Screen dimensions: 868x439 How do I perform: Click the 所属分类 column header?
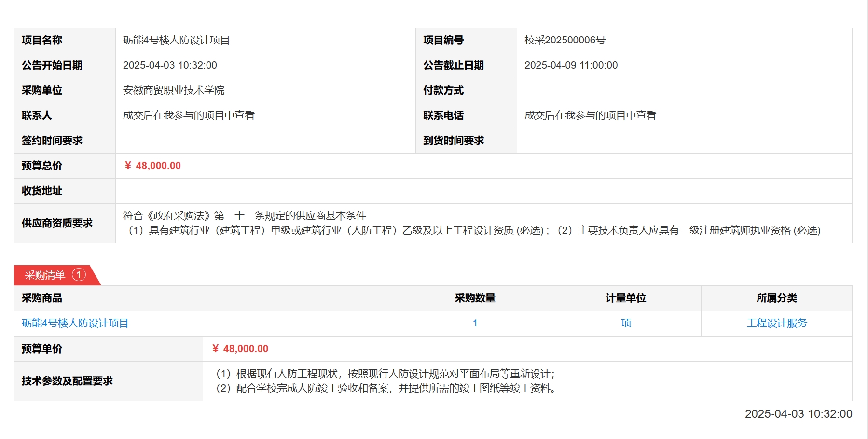pyautogui.click(x=776, y=298)
